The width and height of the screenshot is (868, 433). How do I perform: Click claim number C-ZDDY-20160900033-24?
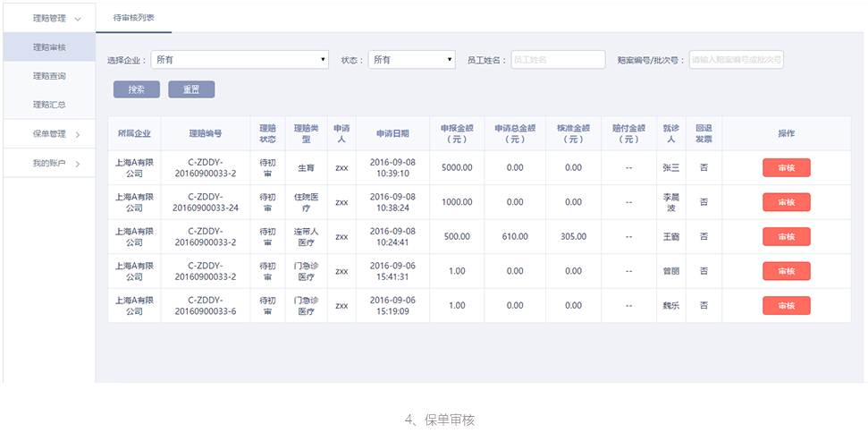tap(206, 202)
